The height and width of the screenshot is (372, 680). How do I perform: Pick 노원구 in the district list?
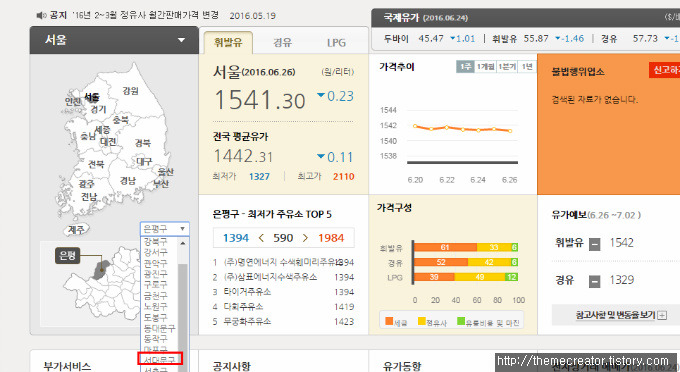155,306
